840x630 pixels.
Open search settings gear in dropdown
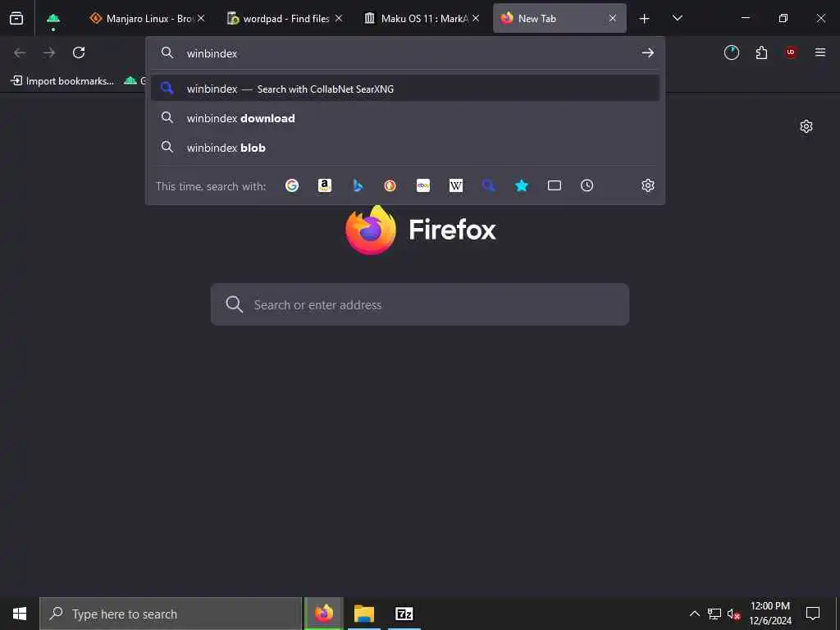pos(648,185)
